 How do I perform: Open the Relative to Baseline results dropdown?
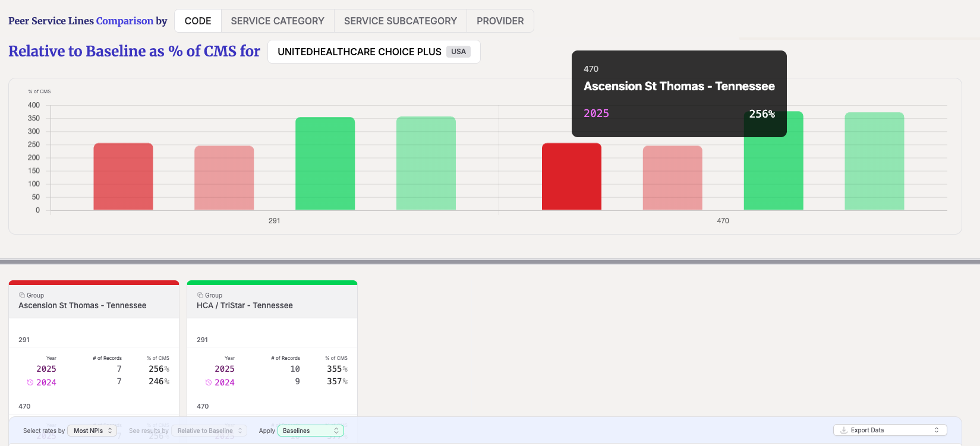[209, 431]
